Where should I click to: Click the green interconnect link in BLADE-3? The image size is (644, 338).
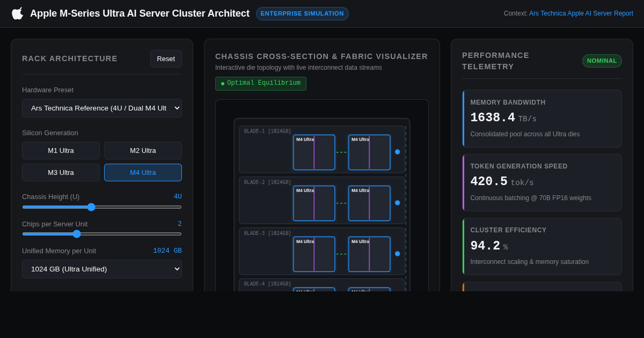[x=341, y=254]
